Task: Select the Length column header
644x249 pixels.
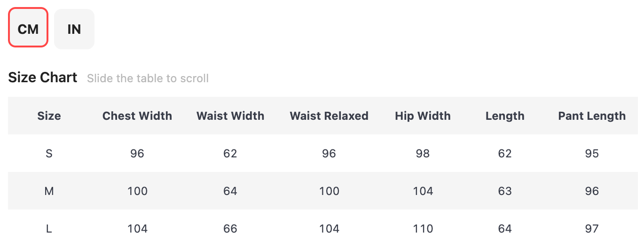Action: point(505,116)
